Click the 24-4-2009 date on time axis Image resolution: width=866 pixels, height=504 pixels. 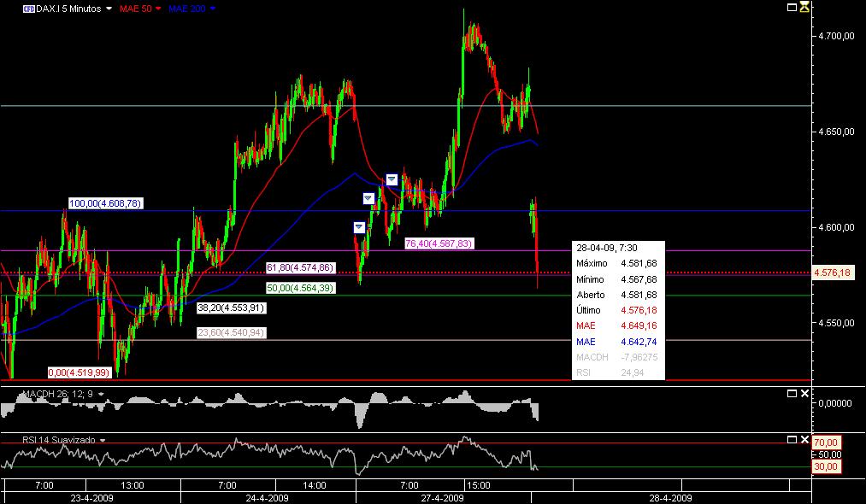(267, 498)
